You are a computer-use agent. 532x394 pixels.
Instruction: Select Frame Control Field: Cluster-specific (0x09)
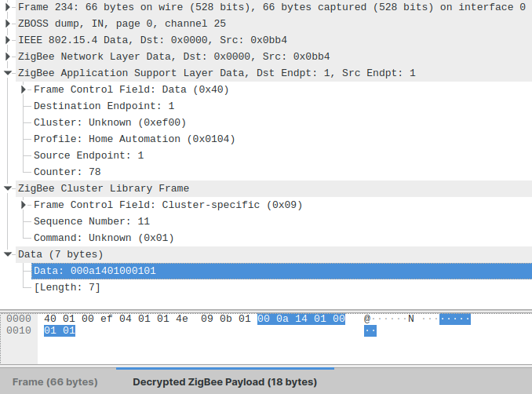pyautogui.click(x=168, y=205)
